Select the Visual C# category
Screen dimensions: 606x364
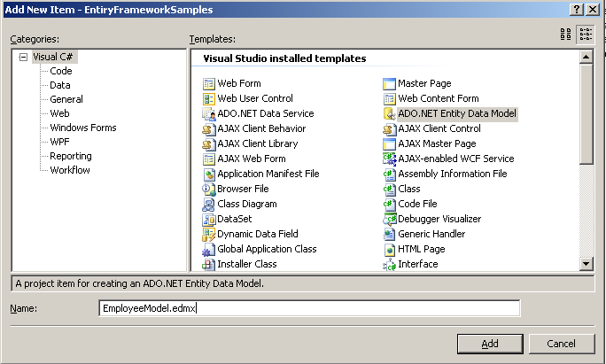pos(52,57)
